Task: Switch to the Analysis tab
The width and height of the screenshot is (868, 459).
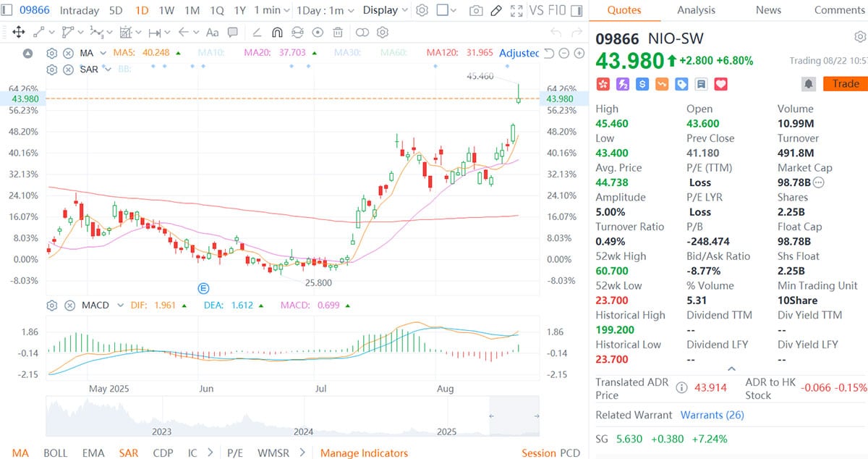Action: (x=696, y=10)
